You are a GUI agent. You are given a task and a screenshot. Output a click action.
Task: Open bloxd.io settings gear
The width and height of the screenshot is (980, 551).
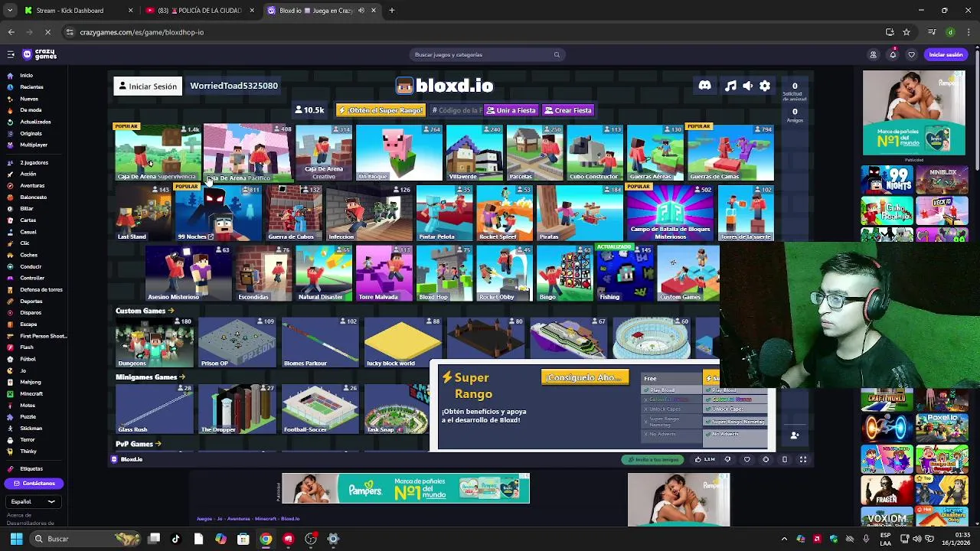[765, 86]
